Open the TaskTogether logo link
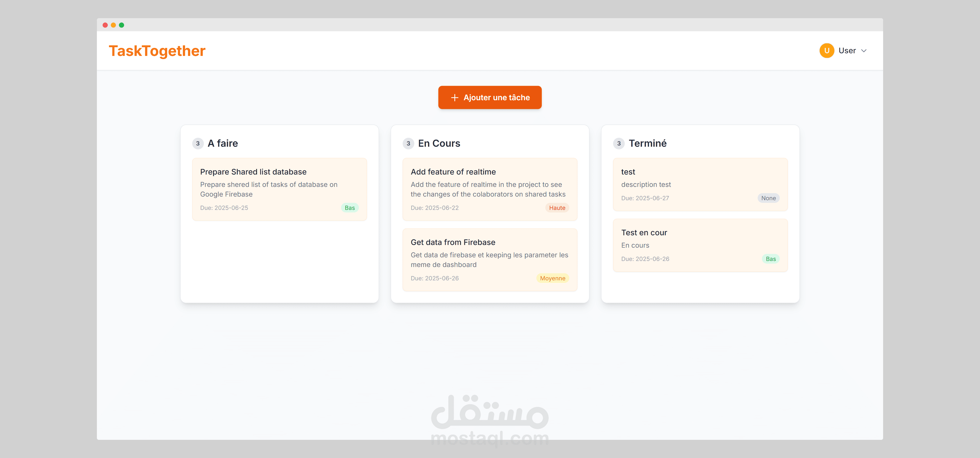Viewport: 980px width, 458px height. 157,51
